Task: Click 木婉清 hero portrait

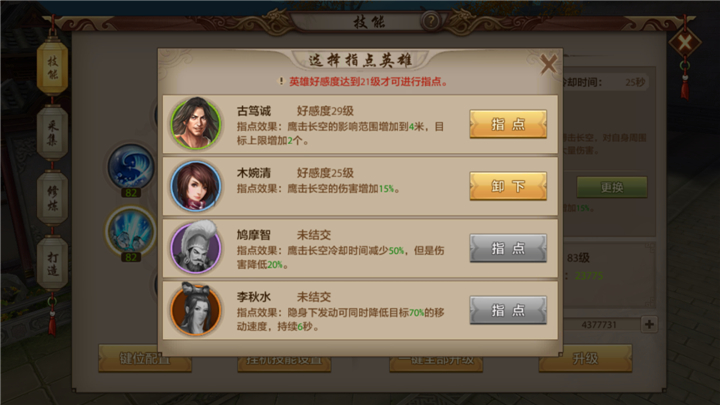Action: tap(196, 186)
